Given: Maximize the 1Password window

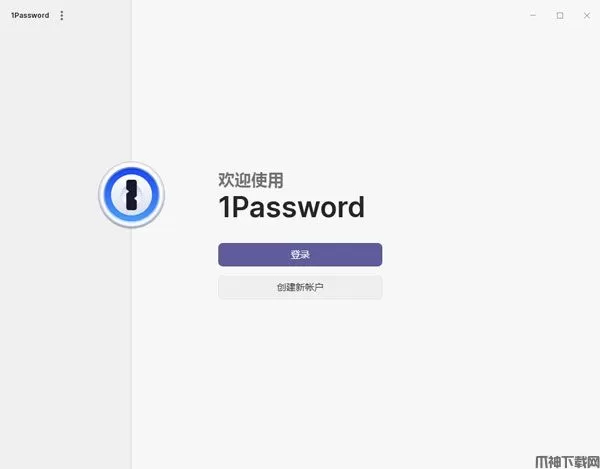Looking at the screenshot, I should [x=560, y=15].
